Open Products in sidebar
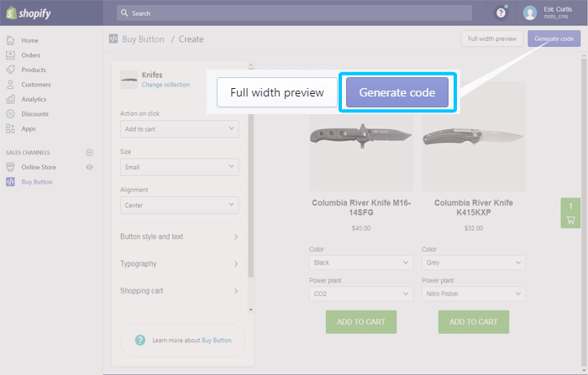Screen dimensions: 588x375 point(34,70)
